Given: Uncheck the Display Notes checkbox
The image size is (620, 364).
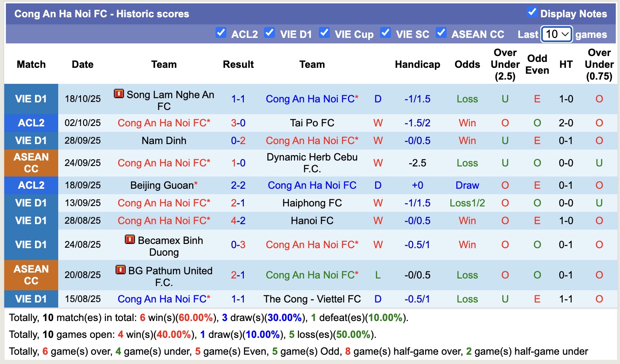Looking at the screenshot, I should pos(532,13).
